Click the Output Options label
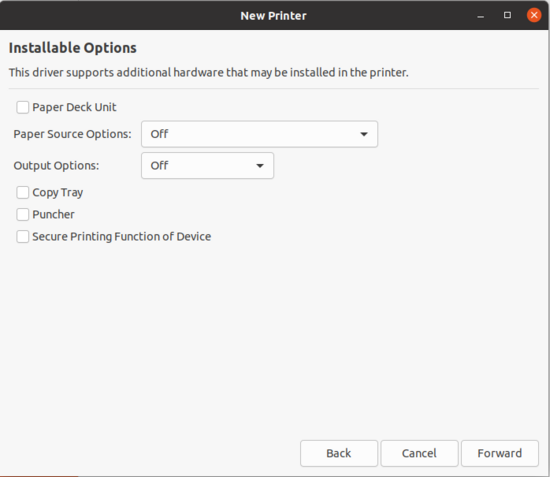 click(x=56, y=166)
